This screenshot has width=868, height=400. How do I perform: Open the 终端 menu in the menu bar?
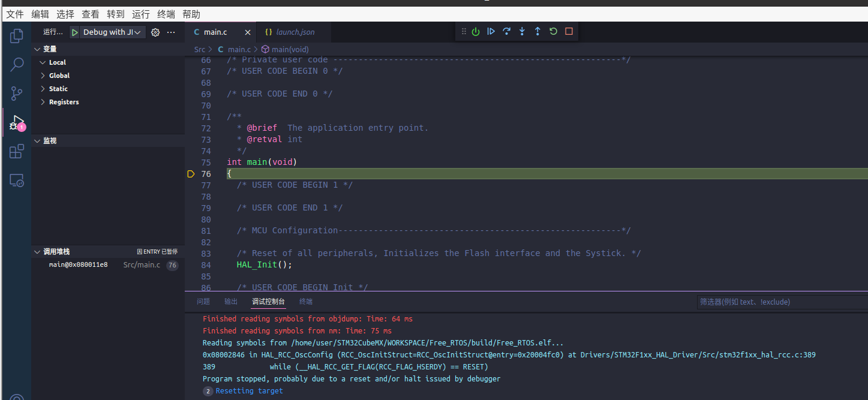tap(166, 14)
